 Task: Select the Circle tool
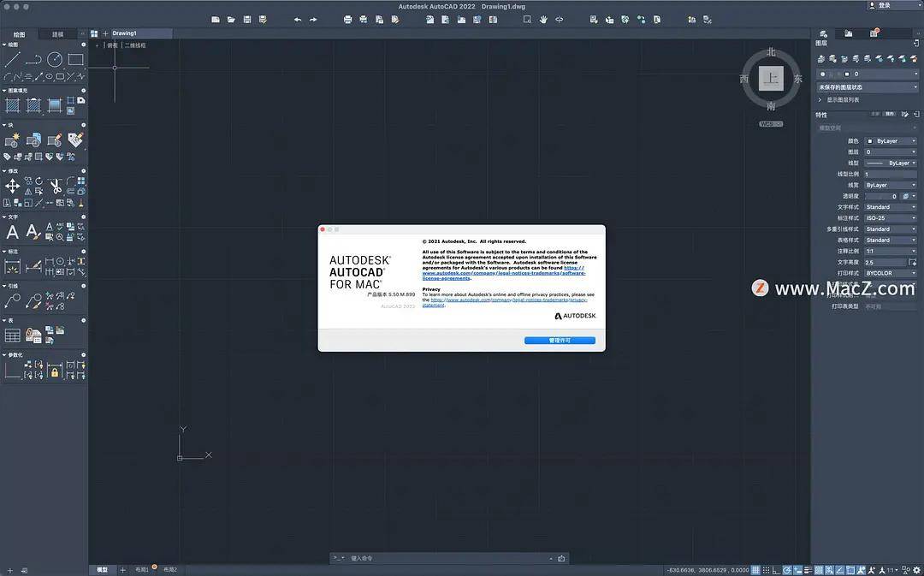click(x=55, y=59)
